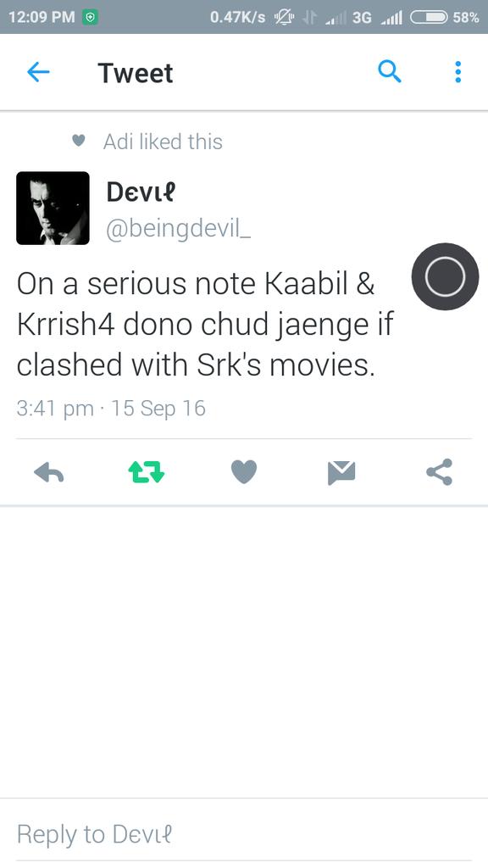The image size is (488, 868).
Task: Tap the small heart next to Adi liked this
Action: click(79, 141)
